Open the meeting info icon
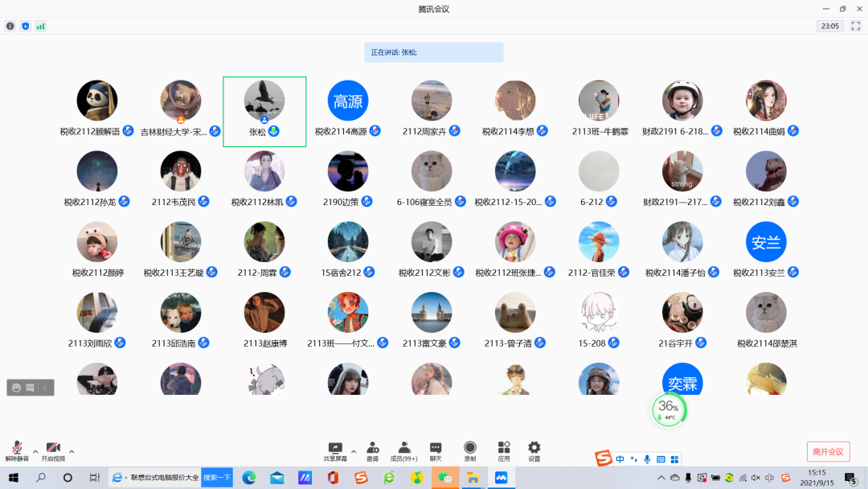 10,26
